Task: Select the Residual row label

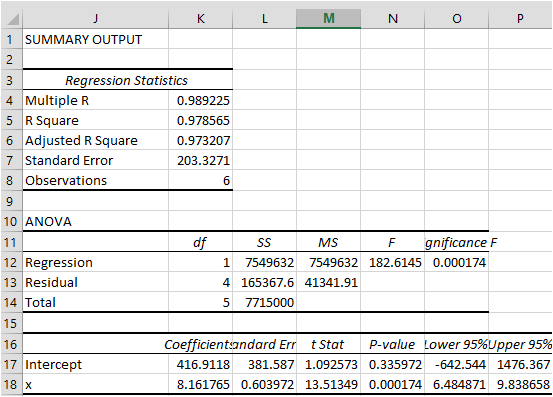Action: tap(96, 282)
